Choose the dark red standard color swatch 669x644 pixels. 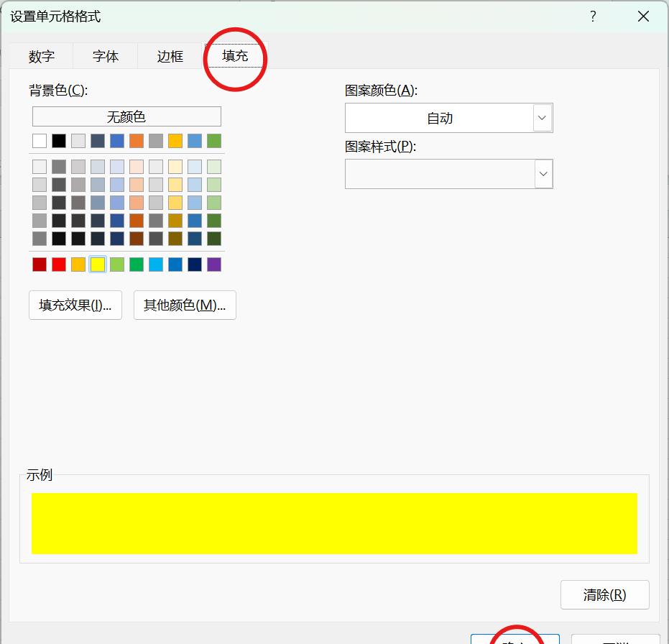point(40,264)
